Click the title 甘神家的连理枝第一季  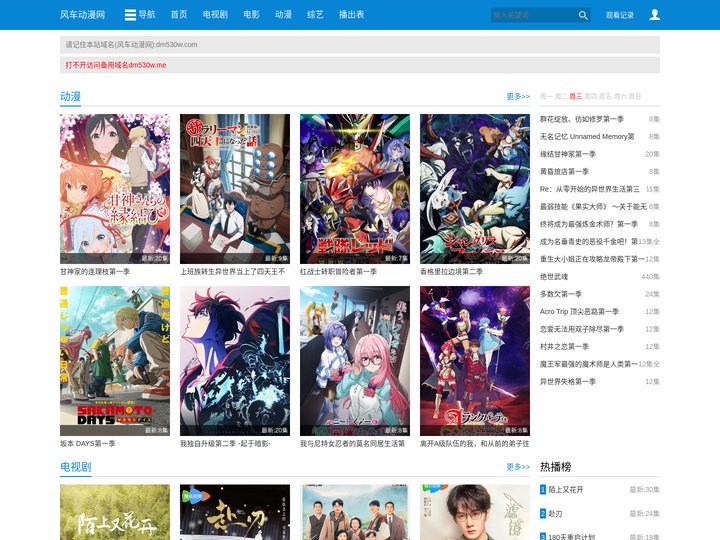pos(95,272)
